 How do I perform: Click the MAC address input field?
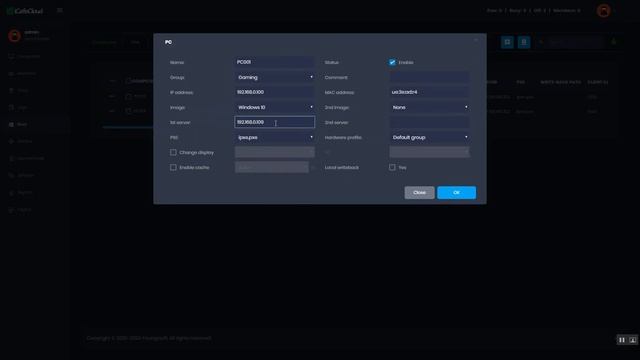pyautogui.click(x=429, y=92)
